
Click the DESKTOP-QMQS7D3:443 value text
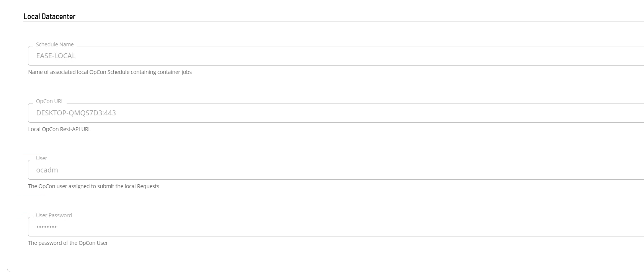coord(76,113)
